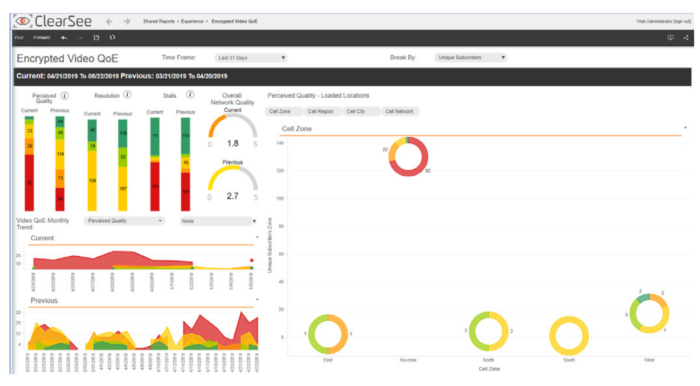Screen dimensions: 700x386
Task: Click the East donut chart
Action: click(x=328, y=334)
